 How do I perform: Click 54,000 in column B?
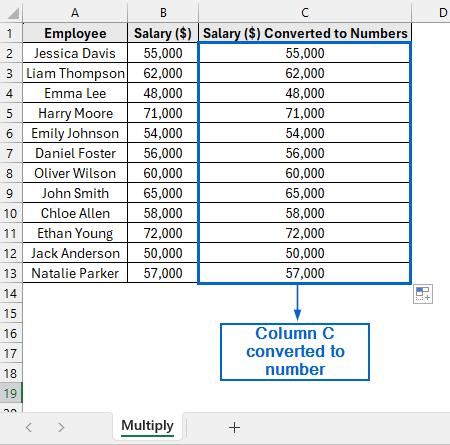click(x=163, y=133)
